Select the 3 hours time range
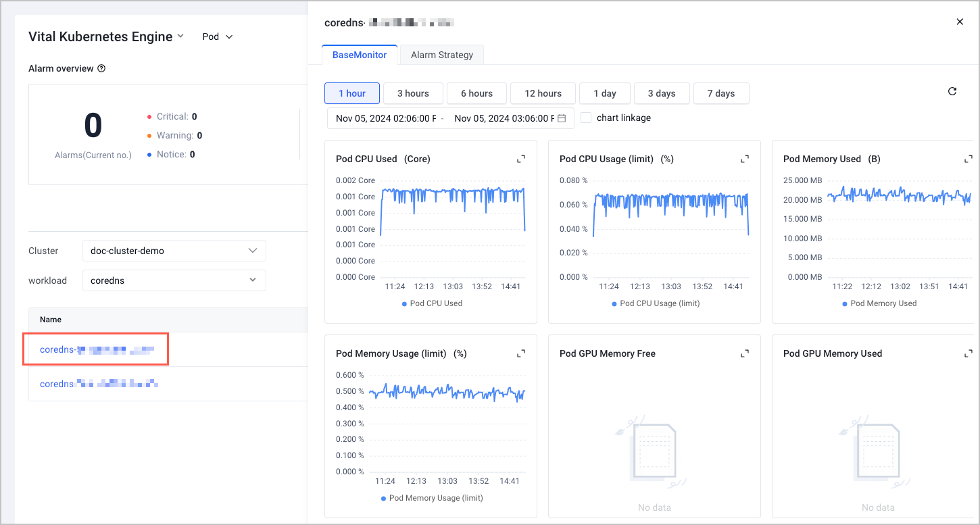This screenshot has height=525, width=980. 413,93
